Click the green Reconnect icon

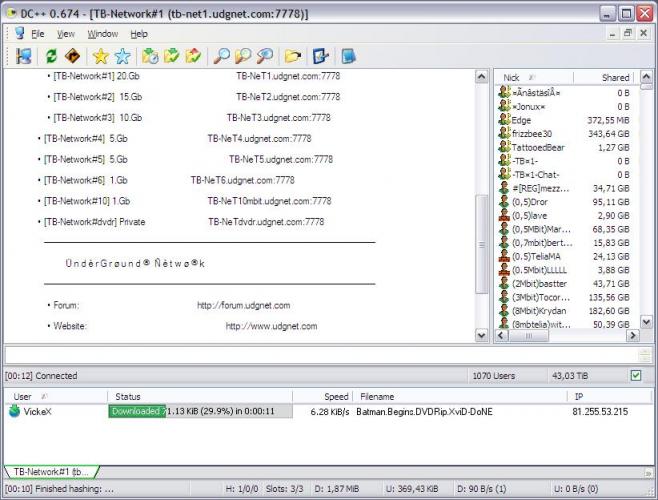pyautogui.click(x=51, y=56)
